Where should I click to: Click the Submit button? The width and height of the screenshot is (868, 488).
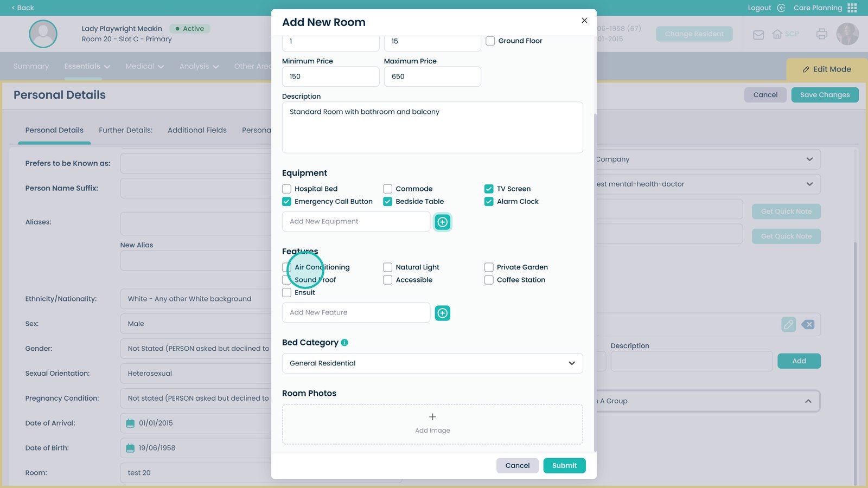pos(564,465)
